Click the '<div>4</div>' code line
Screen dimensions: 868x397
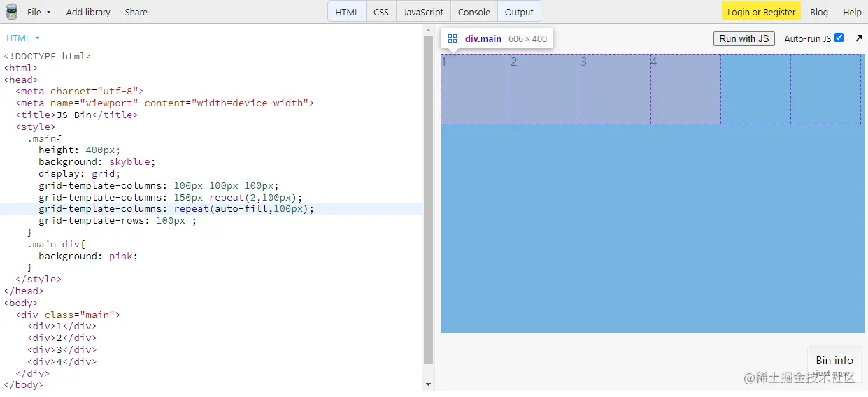(x=62, y=361)
